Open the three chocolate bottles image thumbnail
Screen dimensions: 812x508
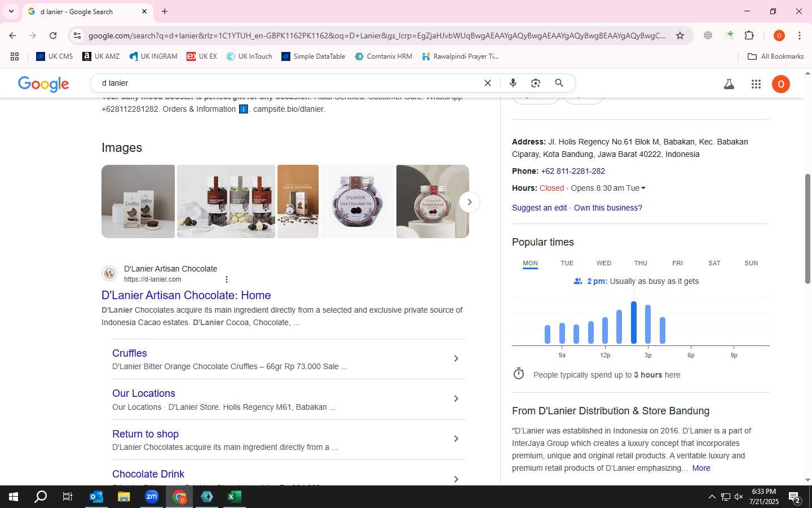226,202
